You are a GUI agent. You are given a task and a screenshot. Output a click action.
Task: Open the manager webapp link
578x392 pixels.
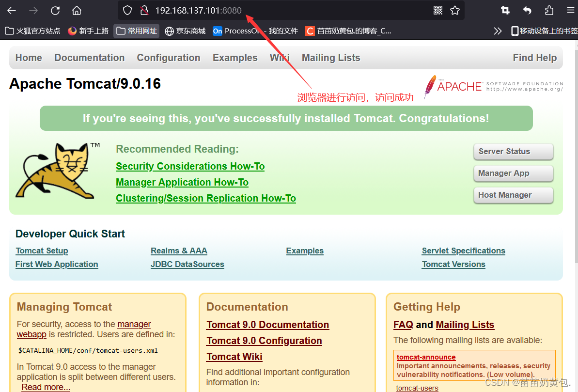point(134,324)
